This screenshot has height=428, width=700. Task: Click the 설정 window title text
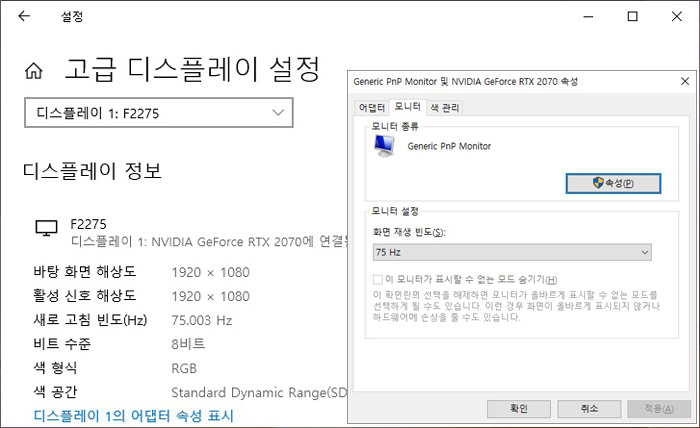[x=72, y=17]
